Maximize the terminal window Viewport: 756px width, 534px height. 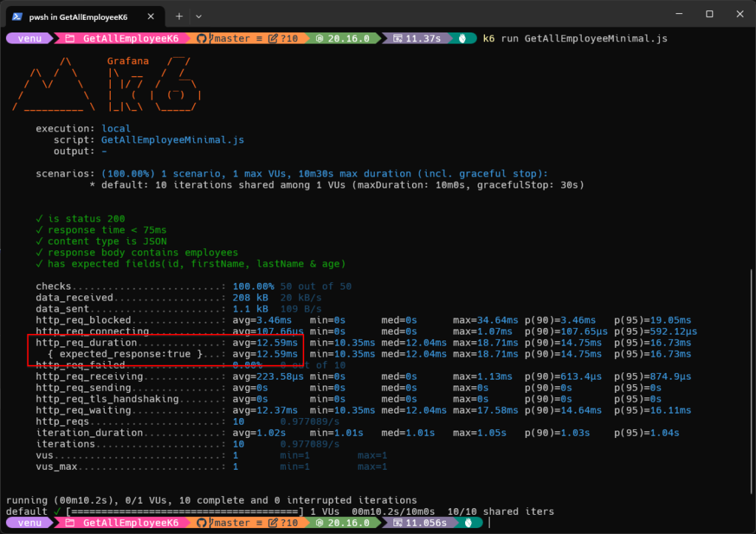pyautogui.click(x=709, y=14)
